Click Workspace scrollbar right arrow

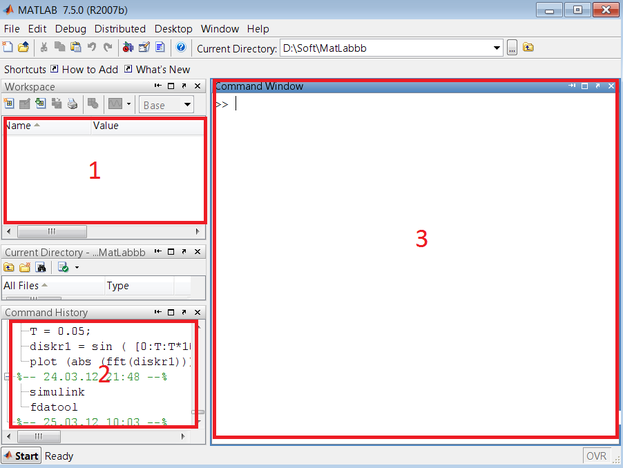[197, 231]
